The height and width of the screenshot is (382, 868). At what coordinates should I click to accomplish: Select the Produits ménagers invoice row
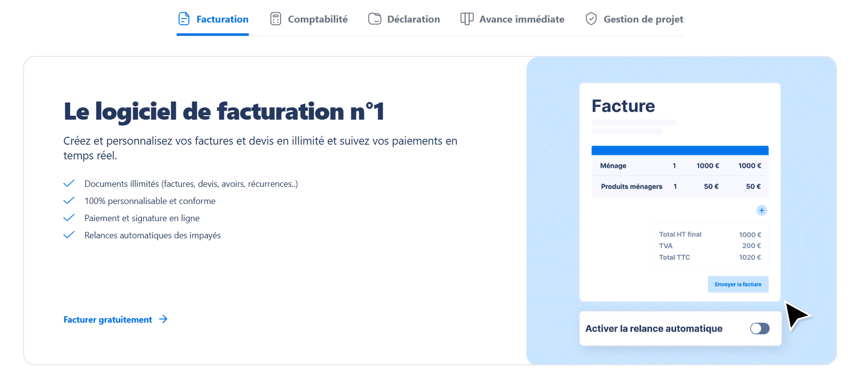coord(680,186)
